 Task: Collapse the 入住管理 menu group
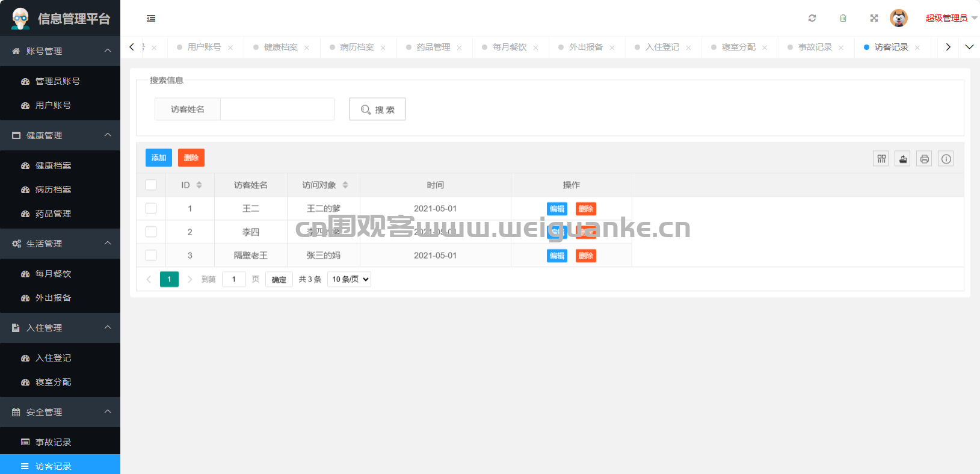[x=60, y=328]
